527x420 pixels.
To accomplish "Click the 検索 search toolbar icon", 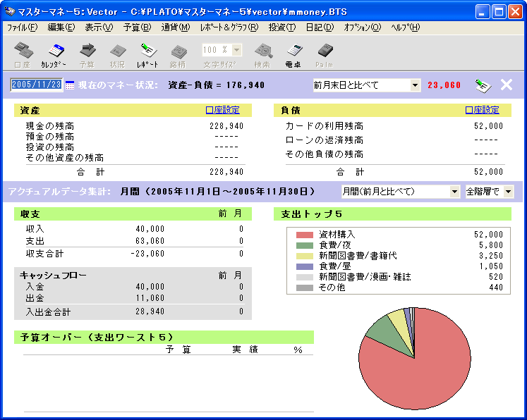I will pos(262,55).
